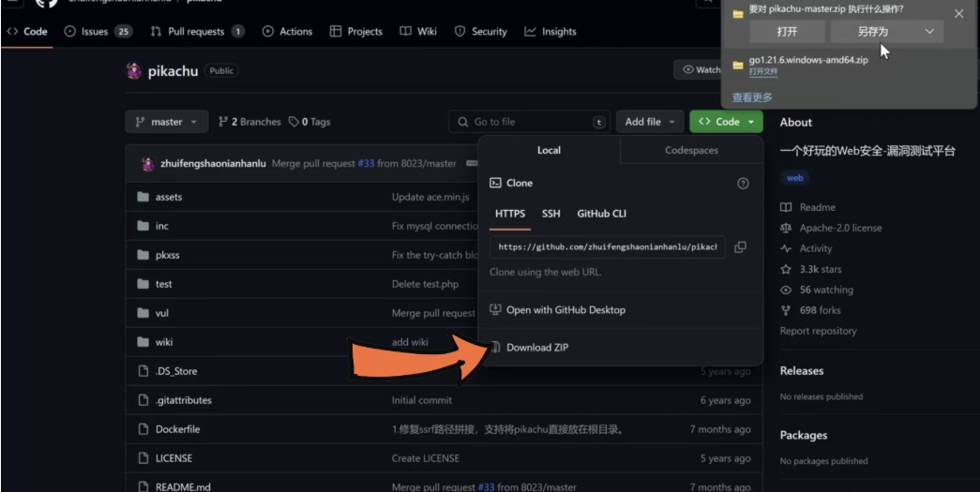Open the vul folder

(162, 313)
